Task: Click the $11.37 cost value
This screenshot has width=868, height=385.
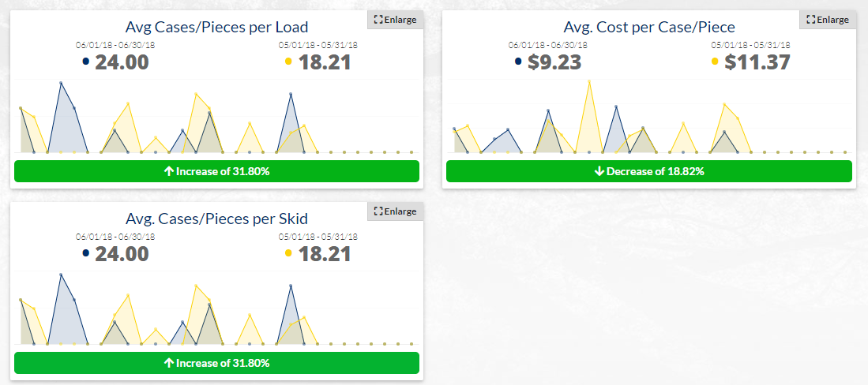Action: coord(757,62)
